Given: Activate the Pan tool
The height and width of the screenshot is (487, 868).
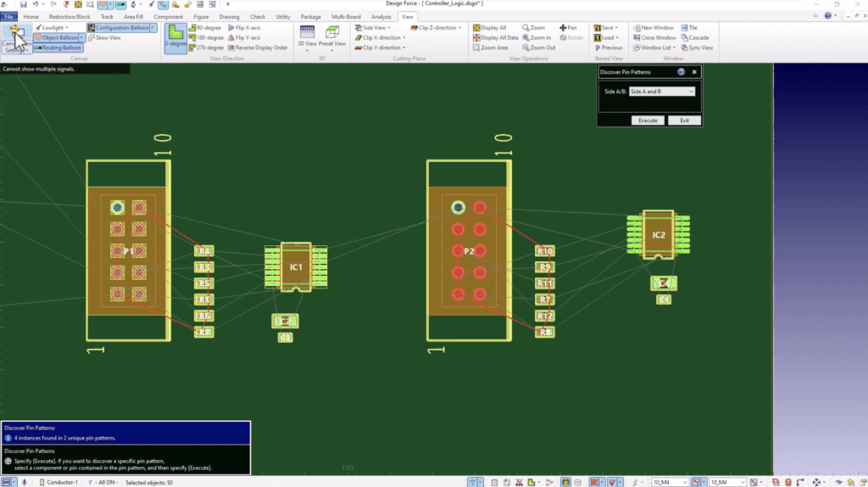Looking at the screenshot, I should click(569, 28).
